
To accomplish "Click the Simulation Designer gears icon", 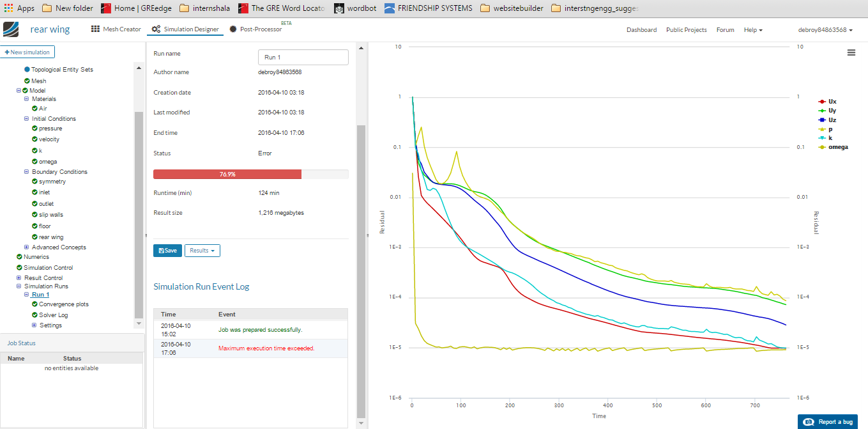I will tap(156, 29).
